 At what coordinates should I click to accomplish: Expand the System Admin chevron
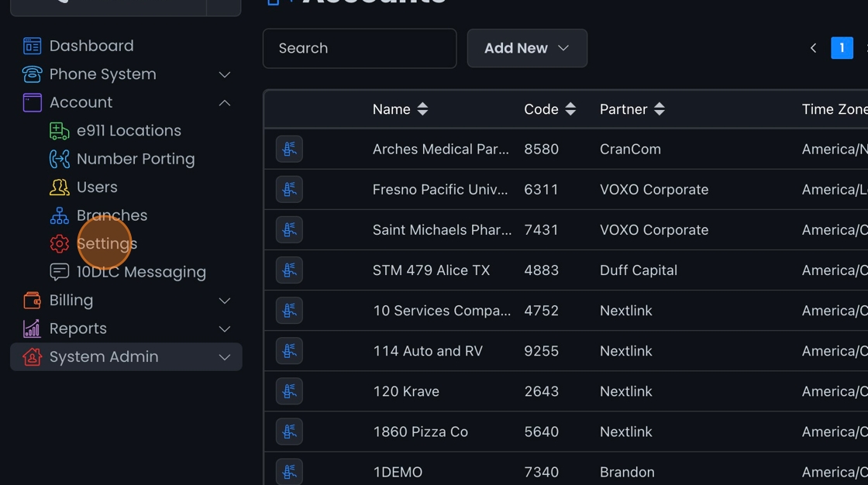click(225, 357)
